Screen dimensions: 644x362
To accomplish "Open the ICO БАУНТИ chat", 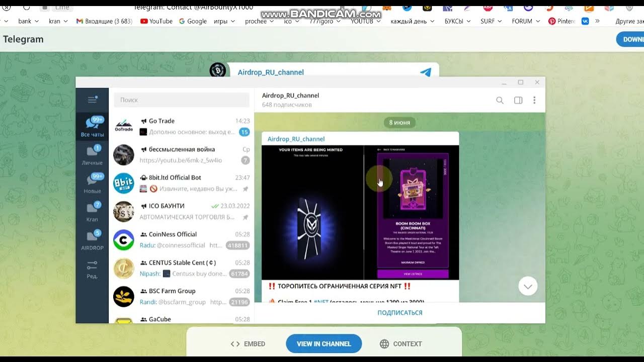I will tap(182, 211).
